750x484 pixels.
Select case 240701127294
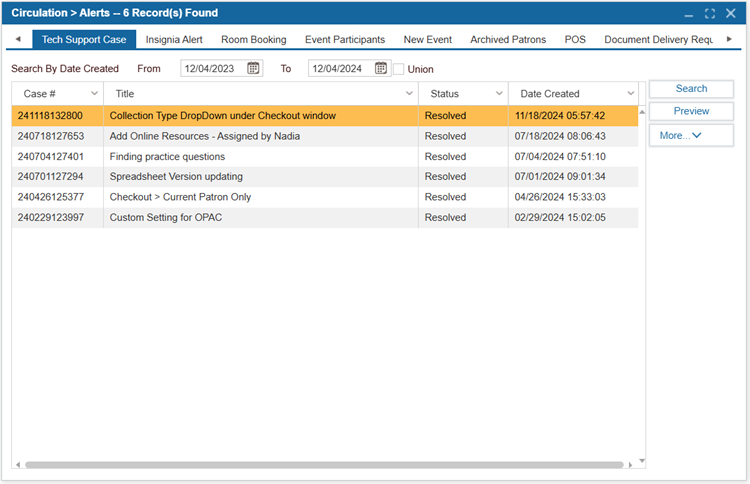point(50,176)
